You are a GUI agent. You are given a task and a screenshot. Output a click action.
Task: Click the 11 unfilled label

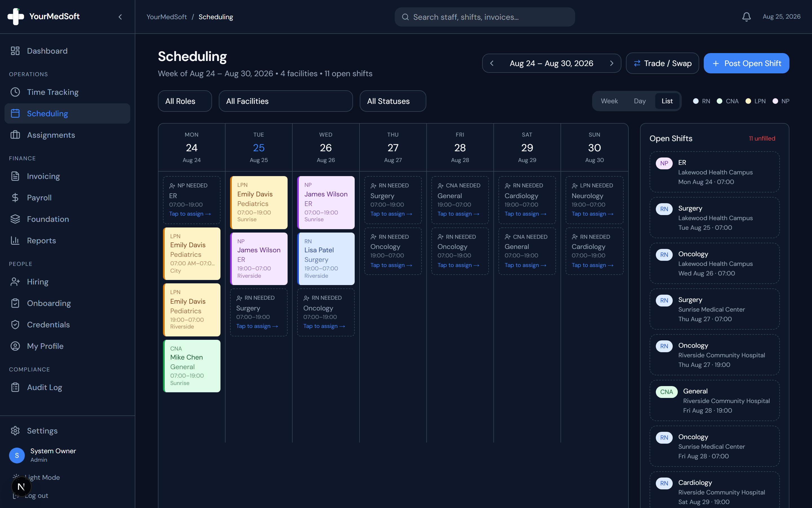coord(762,138)
